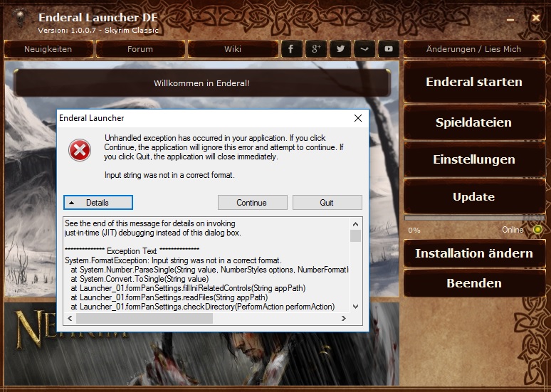This screenshot has height=392, width=551.
Task: Collapse the Details section of error dialog
Action: coord(98,203)
